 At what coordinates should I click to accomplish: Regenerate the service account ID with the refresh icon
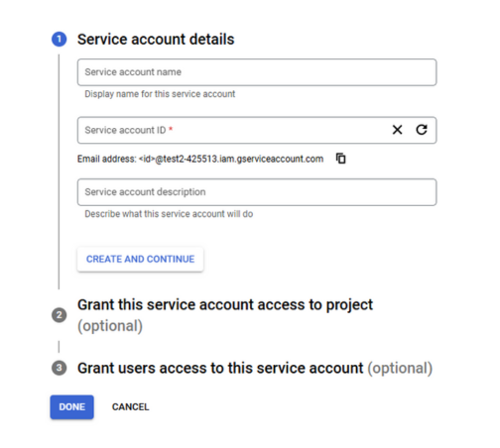coord(422,130)
